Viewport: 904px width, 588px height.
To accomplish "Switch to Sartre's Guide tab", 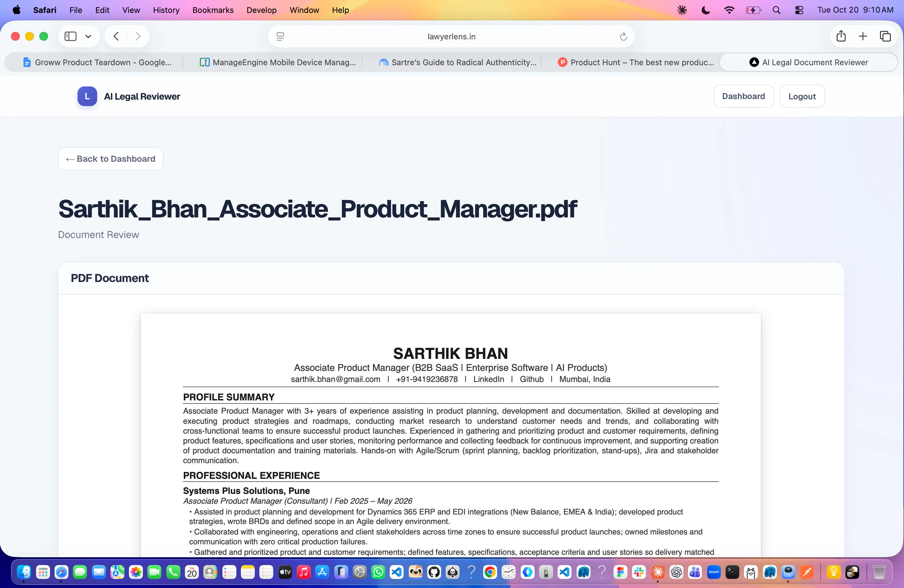I will [x=457, y=62].
